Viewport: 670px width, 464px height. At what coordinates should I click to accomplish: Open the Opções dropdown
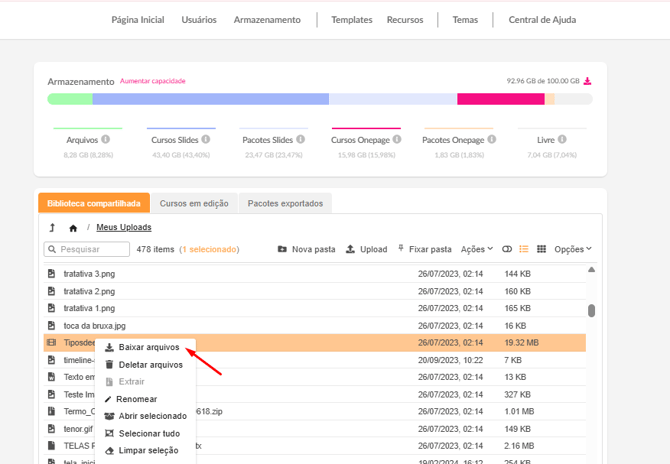(572, 249)
